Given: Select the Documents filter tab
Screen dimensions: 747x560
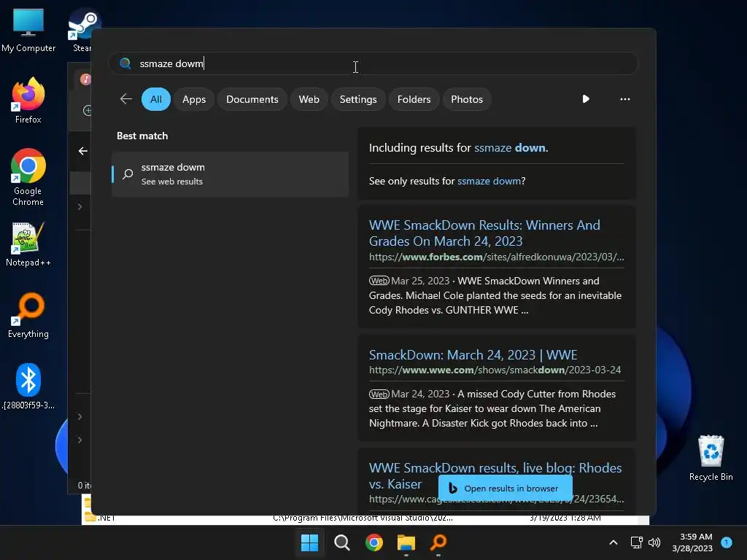Looking at the screenshot, I should click(252, 99).
